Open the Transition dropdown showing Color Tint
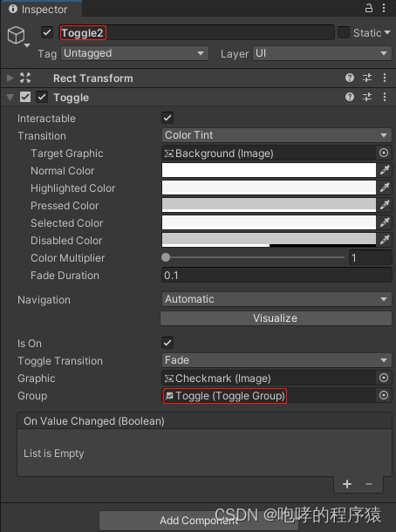Viewport: 396px width, 532px height. [277, 135]
